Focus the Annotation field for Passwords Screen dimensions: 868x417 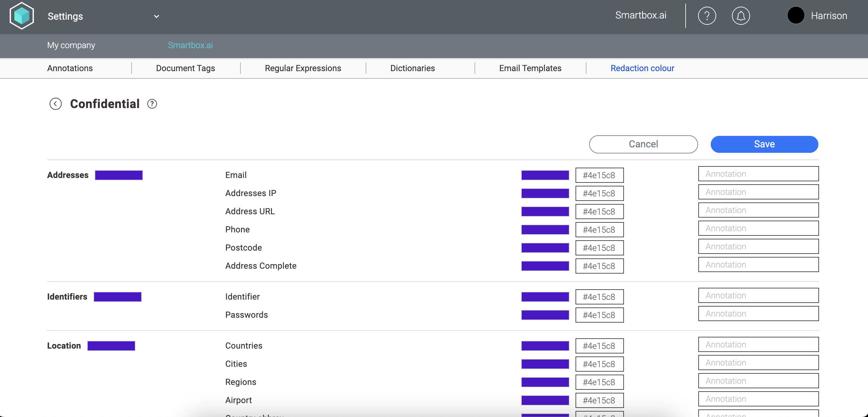(x=758, y=314)
